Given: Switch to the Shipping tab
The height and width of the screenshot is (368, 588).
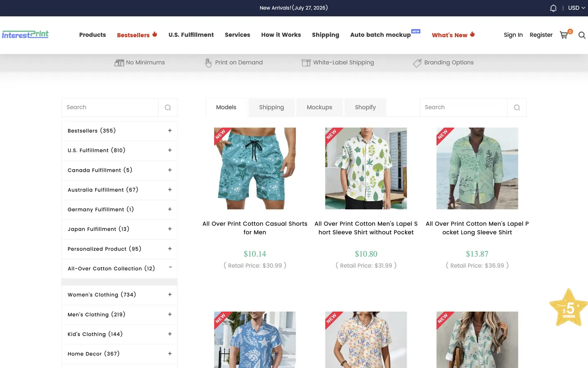Looking at the screenshot, I should click(x=272, y=107).
